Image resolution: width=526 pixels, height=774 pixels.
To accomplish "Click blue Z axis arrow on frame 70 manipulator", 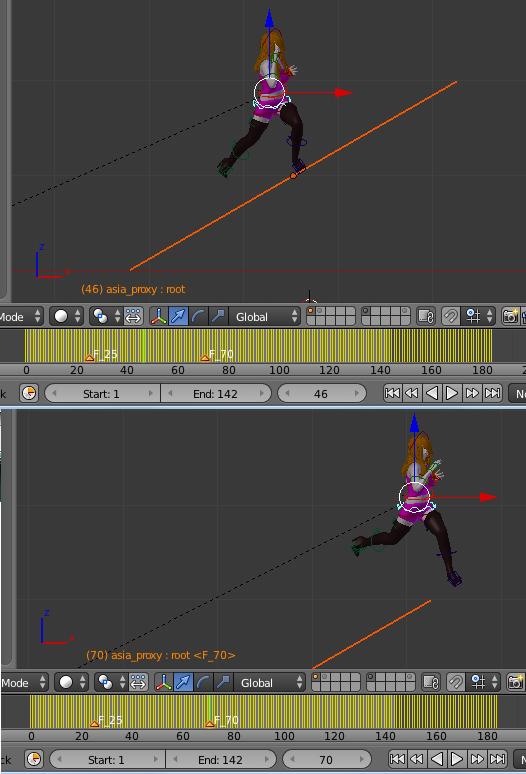I will tap(414, 423).
